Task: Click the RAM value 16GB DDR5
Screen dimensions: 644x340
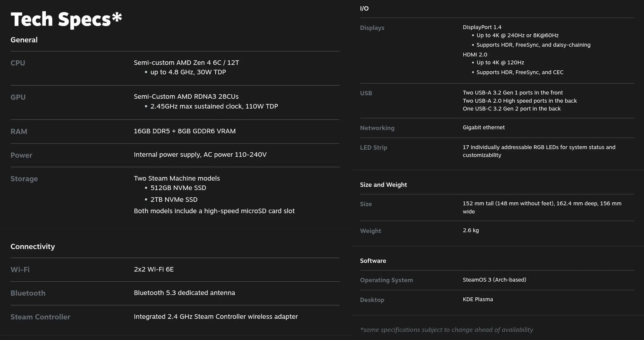Action: coord(185,131)
